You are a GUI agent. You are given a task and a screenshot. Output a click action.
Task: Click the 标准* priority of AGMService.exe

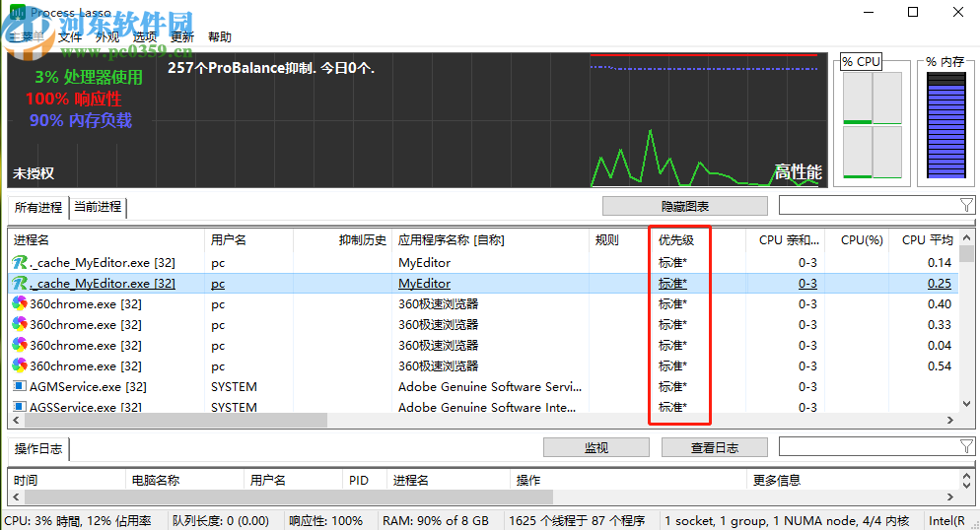point(672,387)
